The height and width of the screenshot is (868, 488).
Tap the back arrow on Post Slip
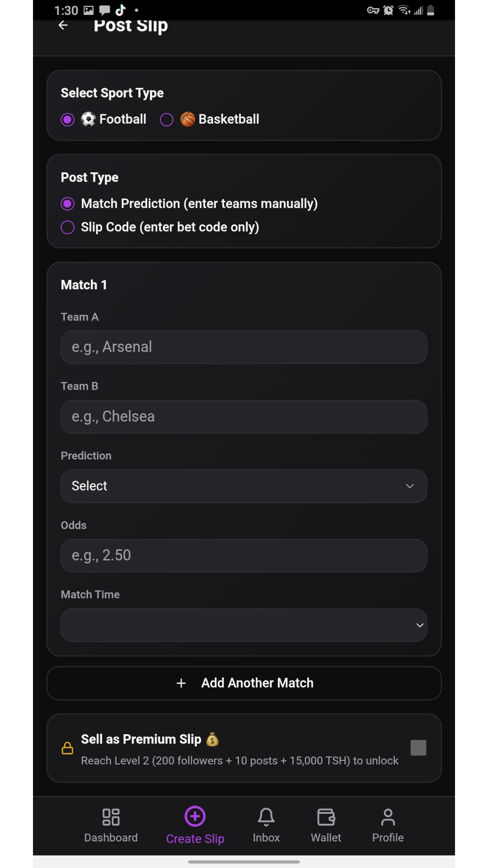pyautogui.click(x=63, y=25)
